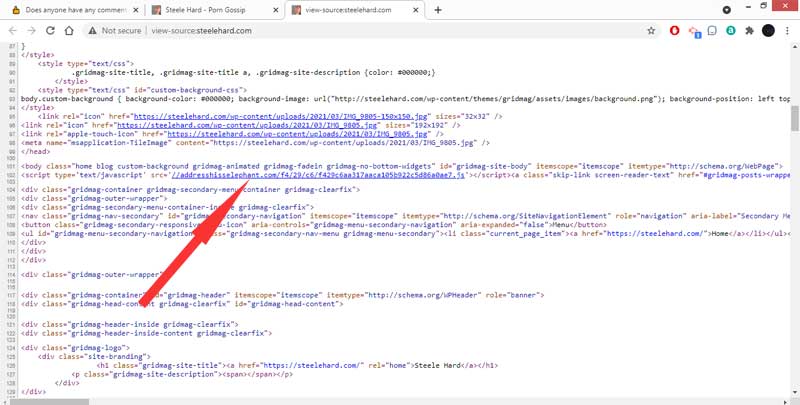Click the 'gridmag-site-description' paragraph class text
Screen dimensions: 800x405
pos(163,374)
